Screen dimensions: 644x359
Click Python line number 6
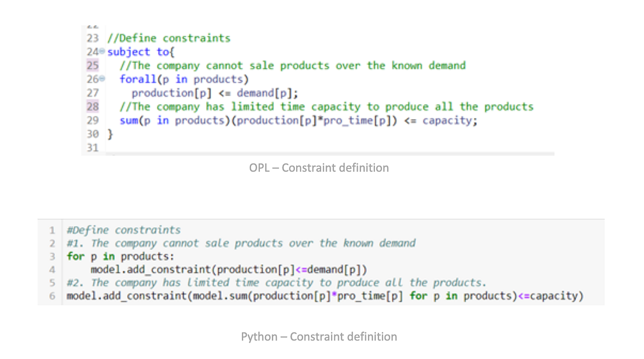coord(52,296)
